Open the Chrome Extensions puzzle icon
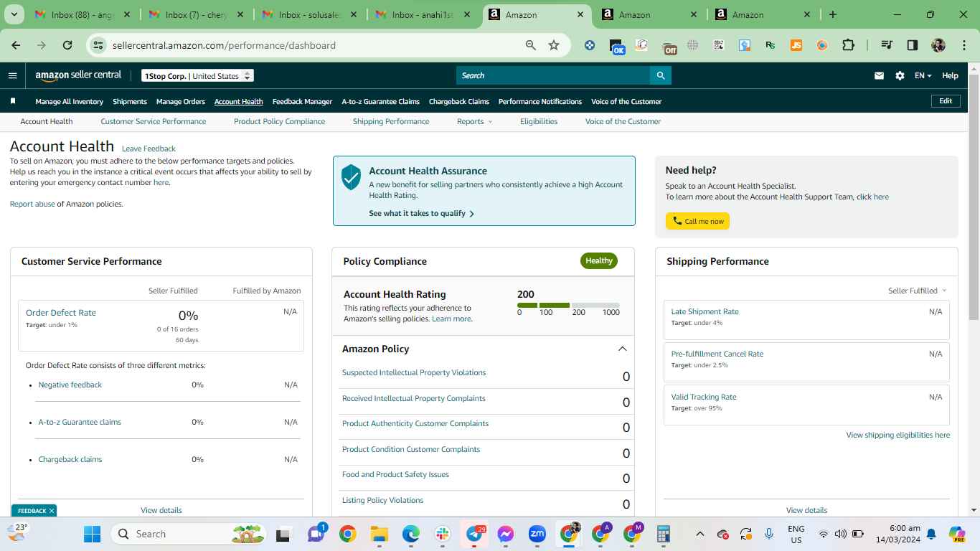Viewport: 980px width, 551px height. [x=848, y=45]
